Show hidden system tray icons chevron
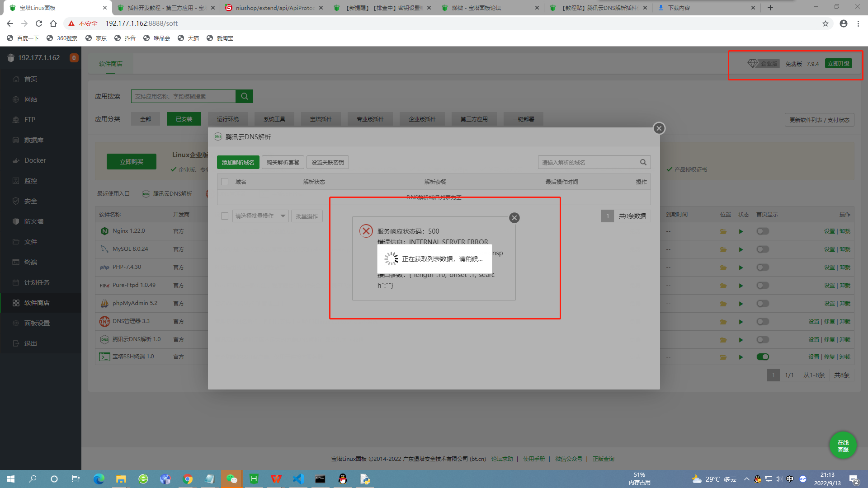This screenshot has width=868, height=488. (x=746, y=479)
